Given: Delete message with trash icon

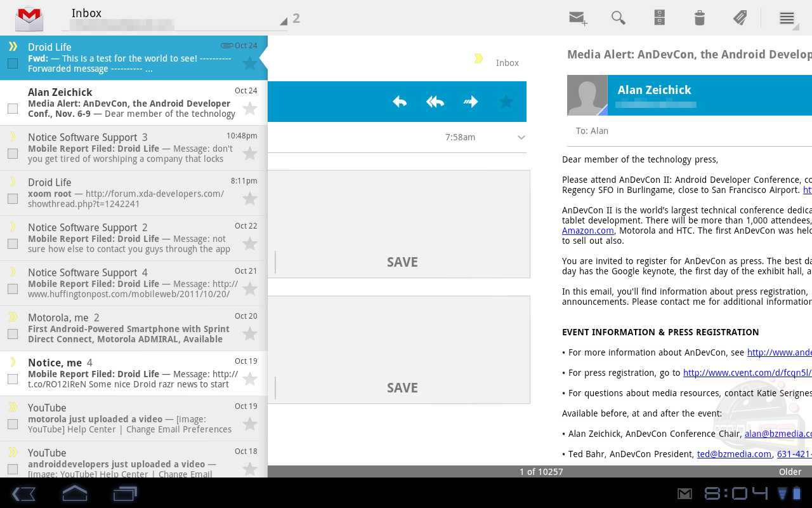Looking at the screenshot, I should point(699,18).
